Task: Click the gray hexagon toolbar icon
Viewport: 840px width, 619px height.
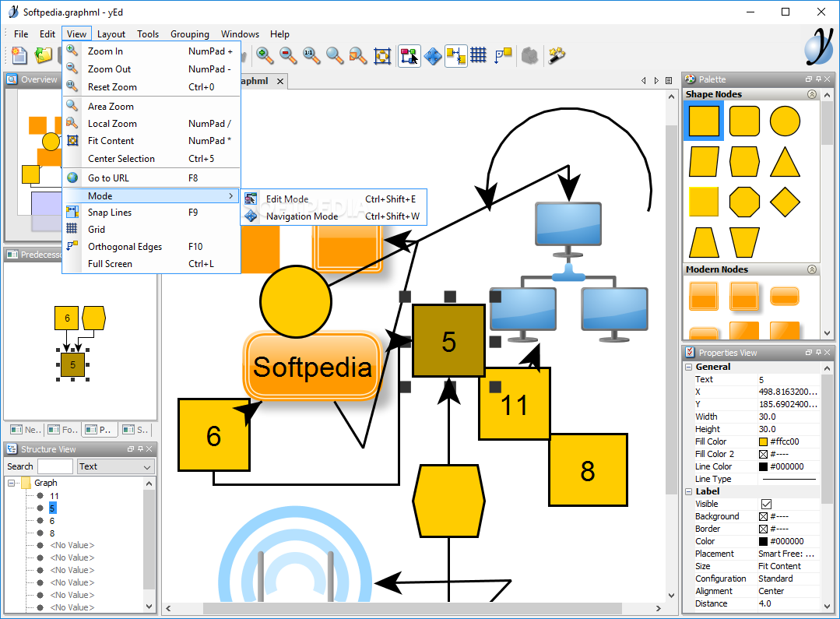Action: [x=529, y=55]
